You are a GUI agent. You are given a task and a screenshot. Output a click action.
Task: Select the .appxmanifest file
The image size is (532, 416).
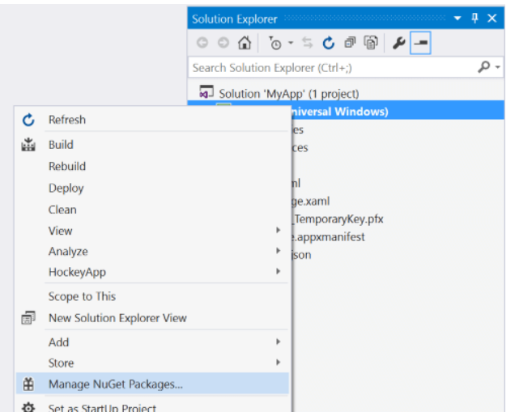click(x=329, y=236)
